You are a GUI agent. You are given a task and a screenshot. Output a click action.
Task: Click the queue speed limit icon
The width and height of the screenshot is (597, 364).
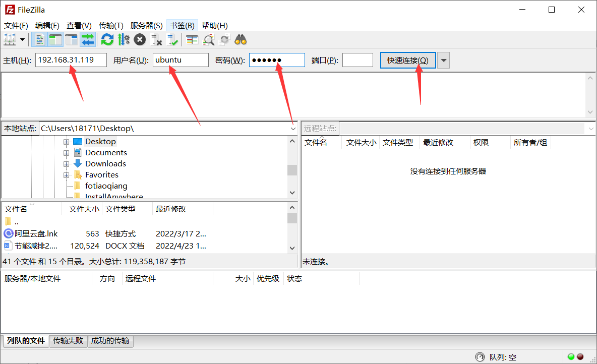point(480,357)
